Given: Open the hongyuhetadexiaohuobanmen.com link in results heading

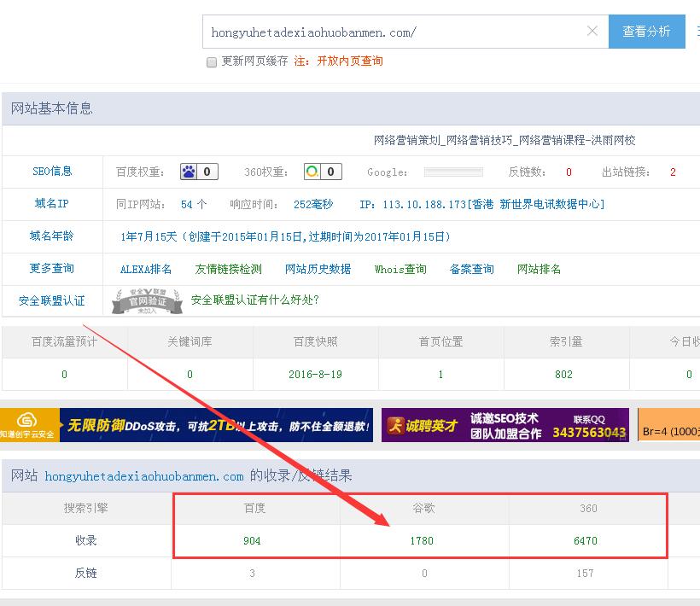Looking at the screenshot, I should [x=144, y=476].
